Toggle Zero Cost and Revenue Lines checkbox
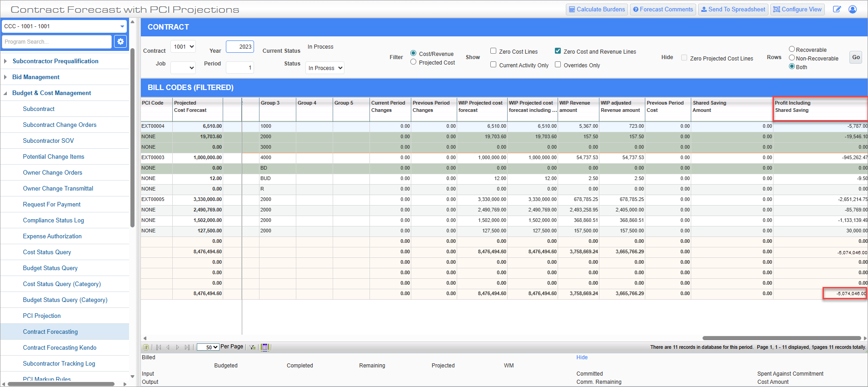The height and width of the screenshot is (387, 868). tap(558, 51)
